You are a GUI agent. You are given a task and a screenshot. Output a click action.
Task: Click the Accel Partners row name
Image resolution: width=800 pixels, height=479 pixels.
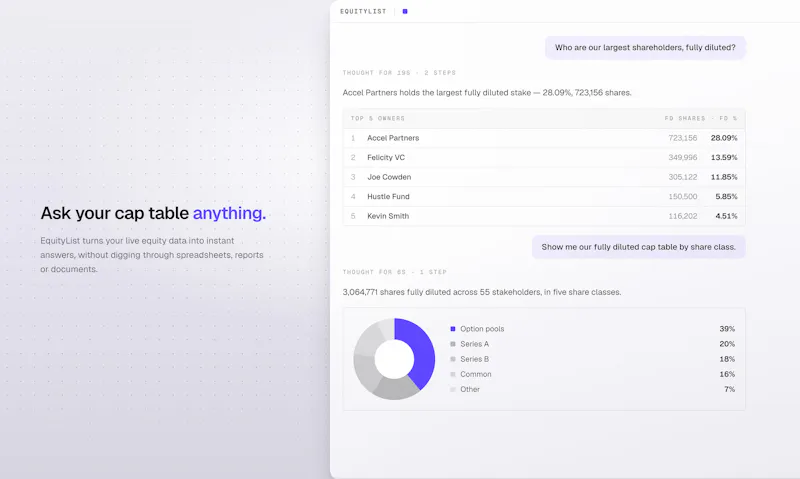click(x=393, y=138)
